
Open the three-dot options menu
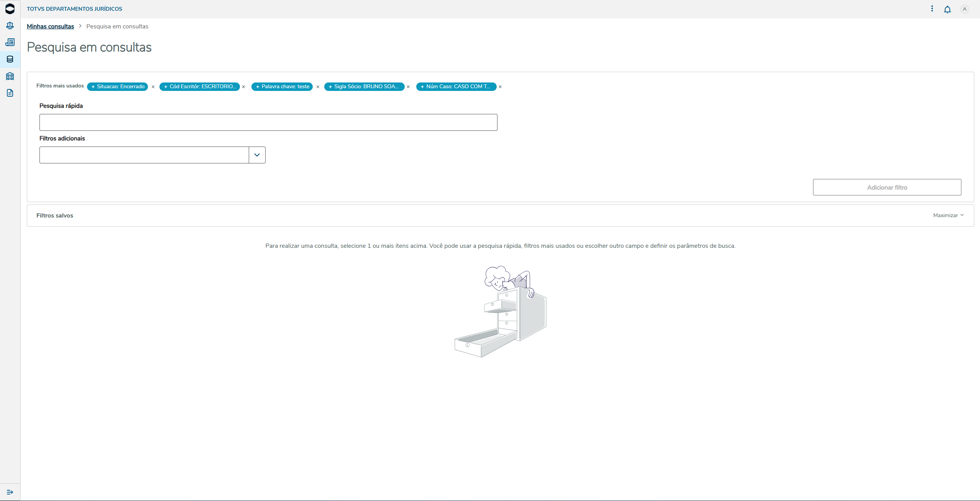pyautogui.click(x=932, y=8)
